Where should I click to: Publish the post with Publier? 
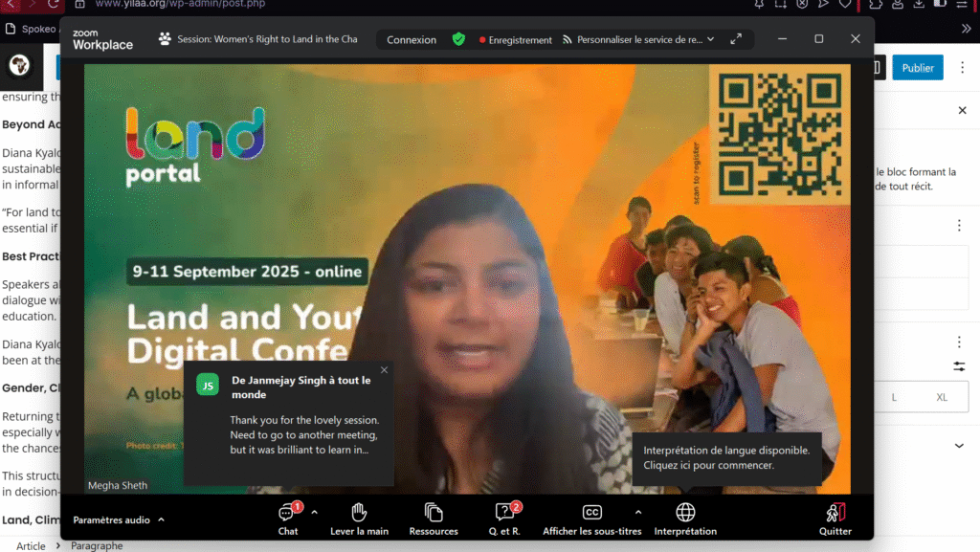(x=918, y=67)
